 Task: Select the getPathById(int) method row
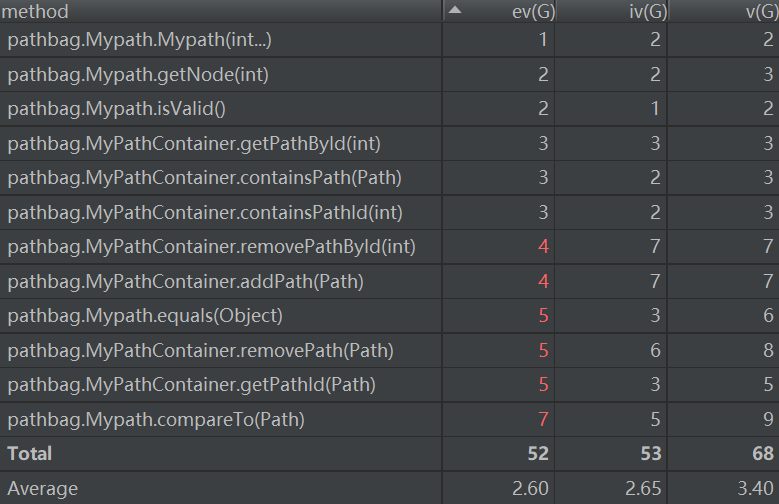click(x=194, y=143)
